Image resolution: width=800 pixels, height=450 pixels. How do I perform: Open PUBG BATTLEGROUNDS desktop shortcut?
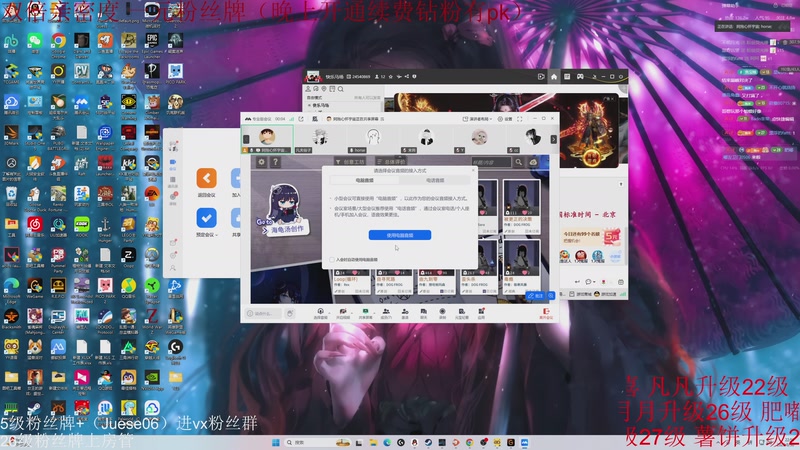(x=58, y=136)
